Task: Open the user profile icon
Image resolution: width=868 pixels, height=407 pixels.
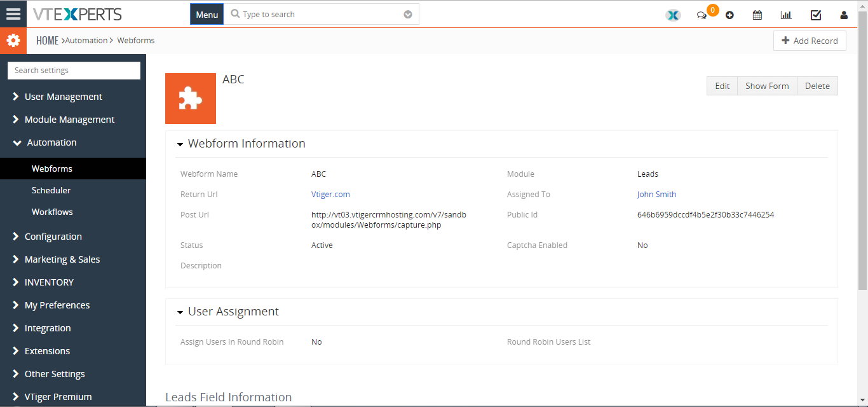Action: tap(844, 15)
